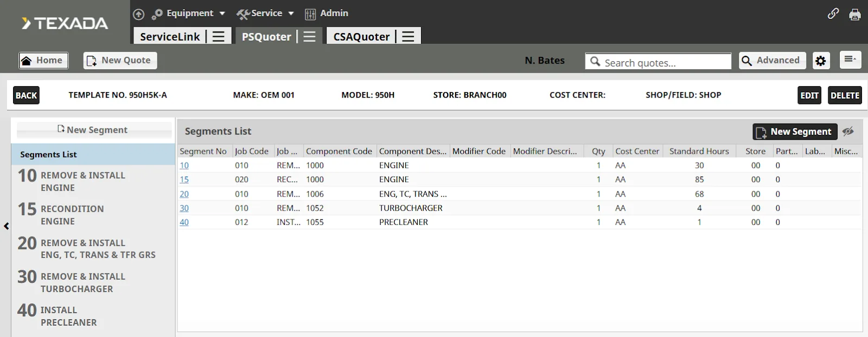Click New Segment button in Segments List header

(795, 132)
